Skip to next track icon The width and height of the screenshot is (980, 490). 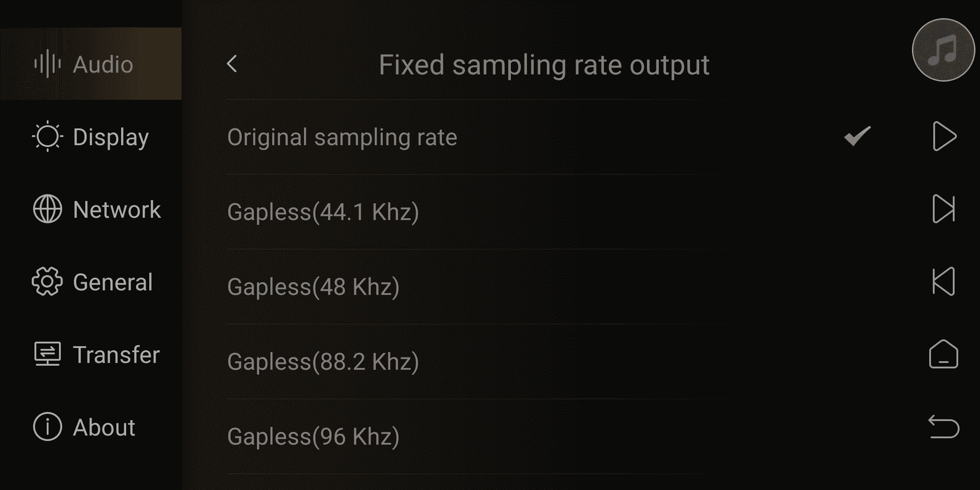944,209
